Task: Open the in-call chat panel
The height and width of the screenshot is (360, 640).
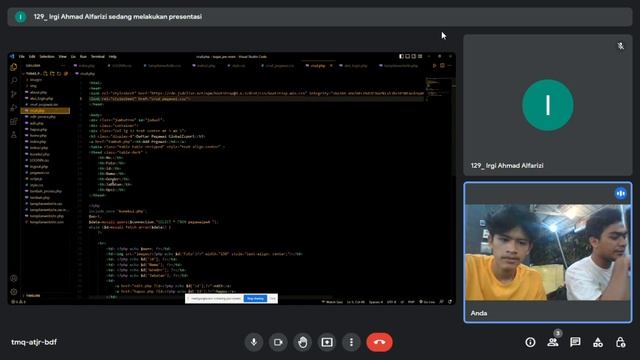Action: click(x=575, y=342)
